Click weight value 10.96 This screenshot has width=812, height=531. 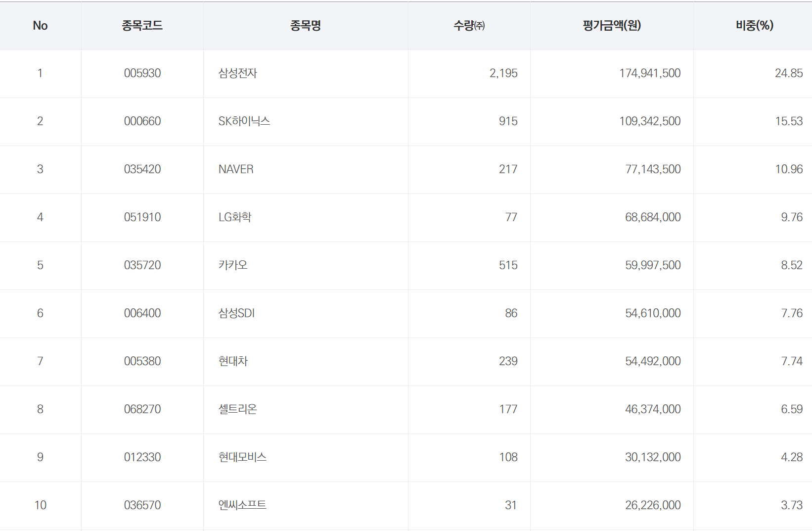pos(789,169)
